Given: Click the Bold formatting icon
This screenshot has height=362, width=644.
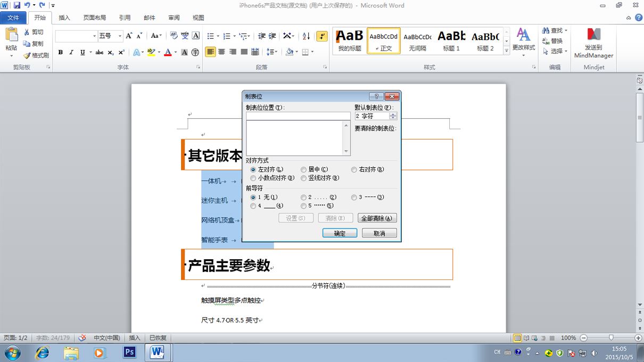Looking at the screenshot, I should tap(61, 52).
